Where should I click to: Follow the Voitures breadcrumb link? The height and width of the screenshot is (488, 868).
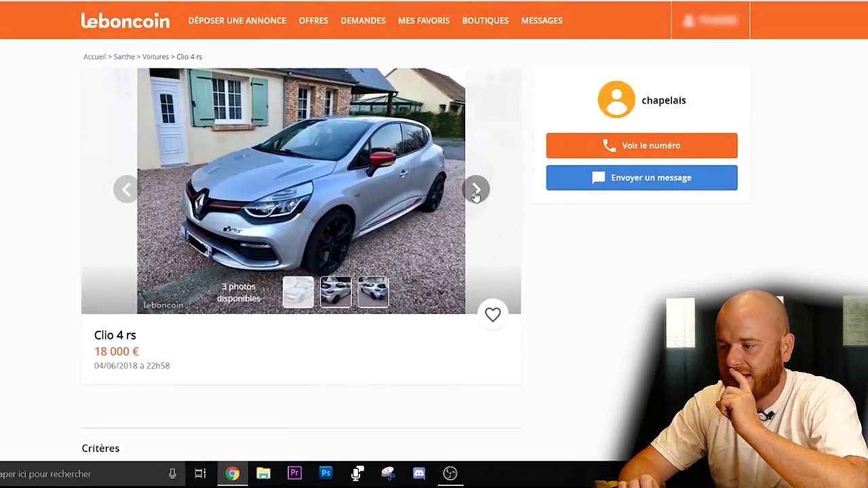(x=155, y=56)
